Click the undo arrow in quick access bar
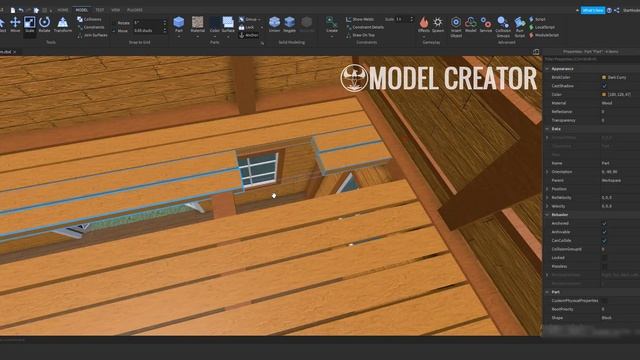This screenshot has height=360, width=640. pyautogui.click(x=21, y=10)
